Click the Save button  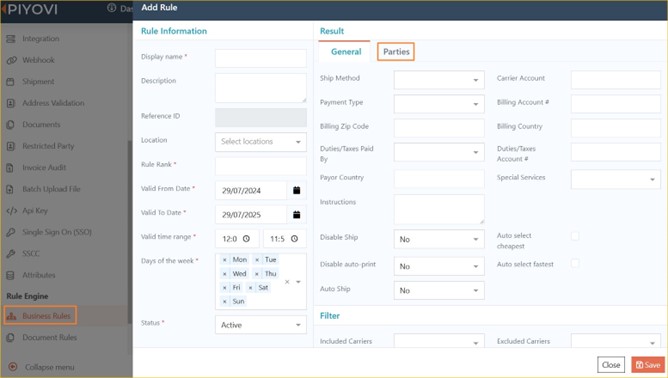[648, 365]
